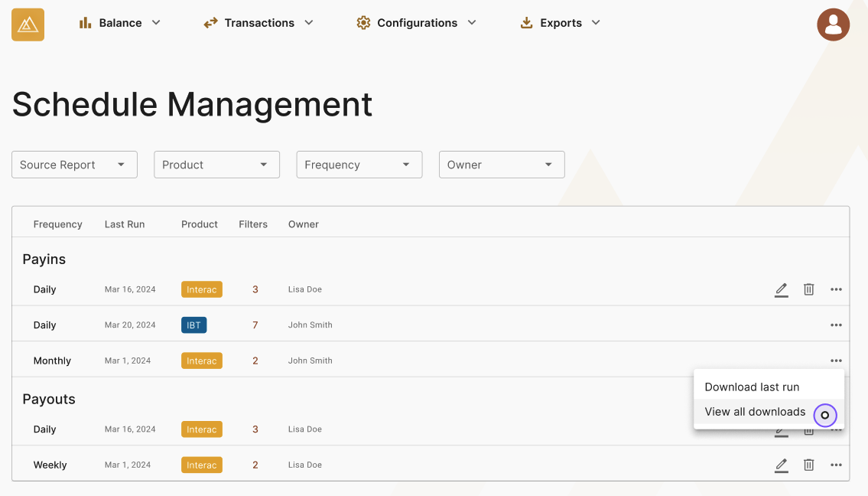Click the trash icon on the Weekly Payouts row
Viewport: 868px width, 496px height.
808,465
